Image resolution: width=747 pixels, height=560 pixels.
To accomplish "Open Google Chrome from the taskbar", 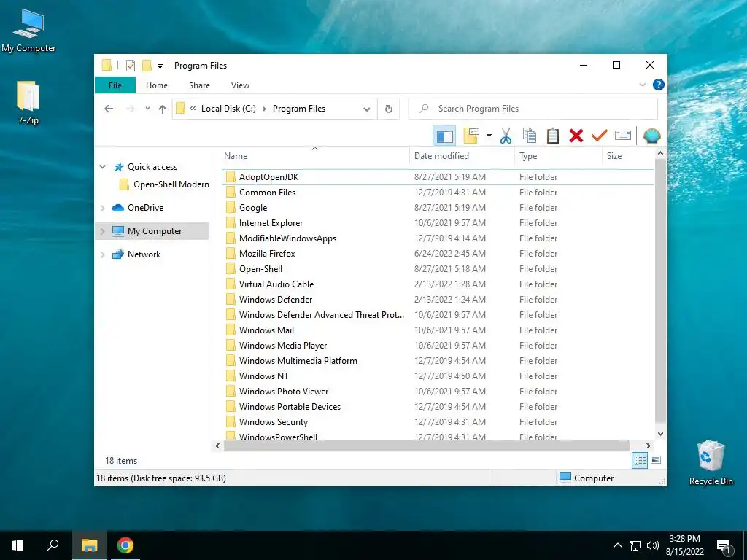I will pyautogui.click(x=125, y=545).
